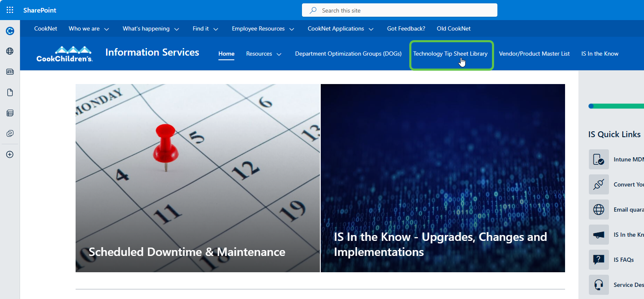This screenshot has width=644, height=299.
Task: Go to Old CookNet
Action: (454, 29)
